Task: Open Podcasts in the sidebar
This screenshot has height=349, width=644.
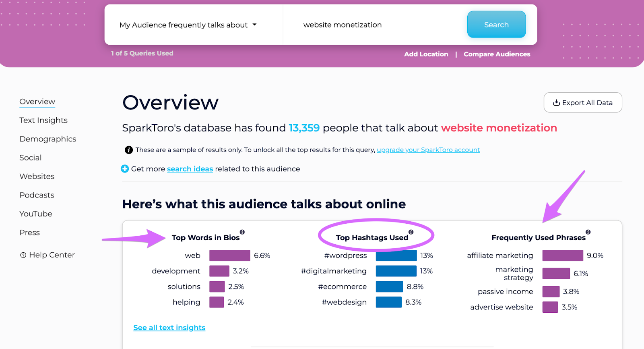Action: coord(37,195)
